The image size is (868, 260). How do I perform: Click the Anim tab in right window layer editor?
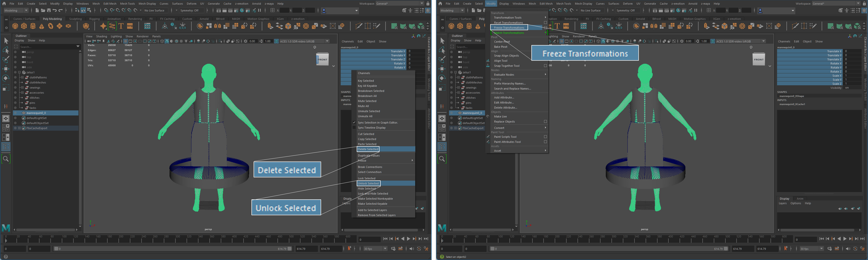click(800, 199)
